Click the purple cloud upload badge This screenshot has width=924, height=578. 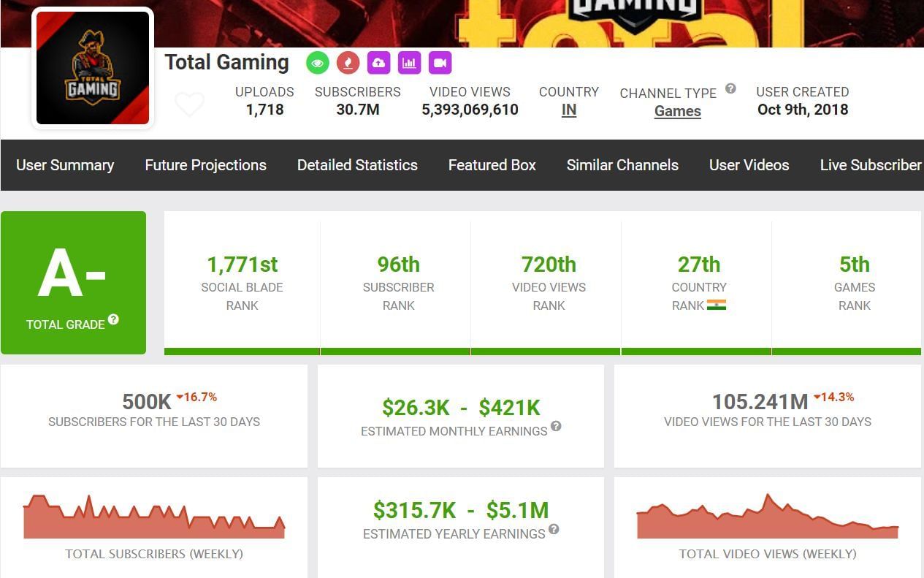pyautogui.click(x=378, y=63)
